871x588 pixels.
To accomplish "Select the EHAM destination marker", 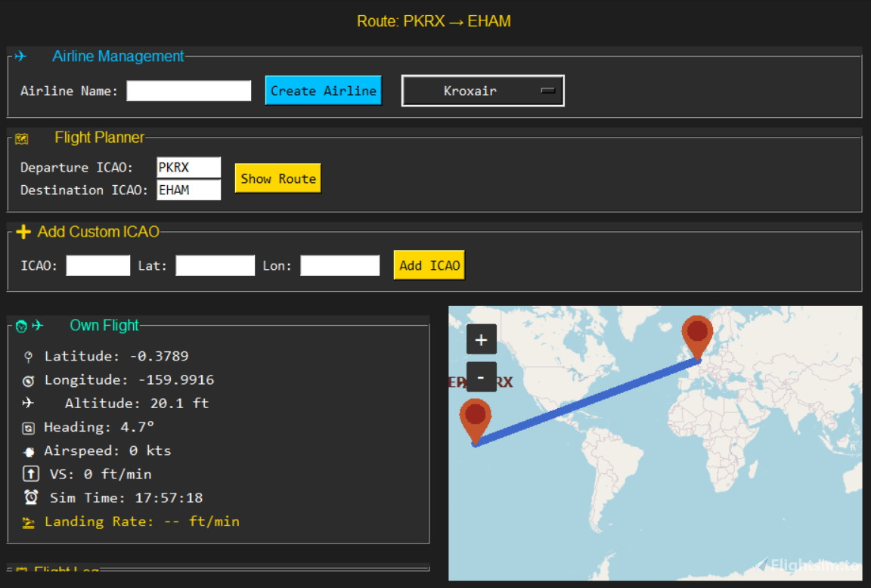I will pyautogui.click(x=697, y=333).
